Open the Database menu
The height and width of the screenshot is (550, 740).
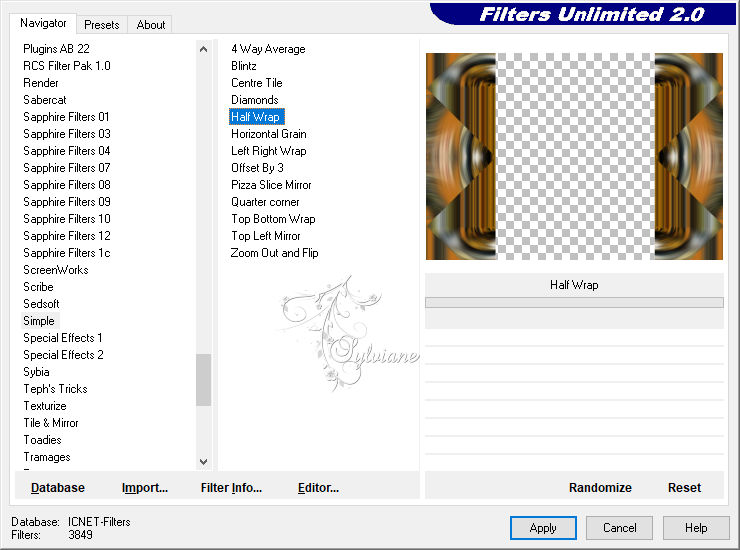point(58,488)
